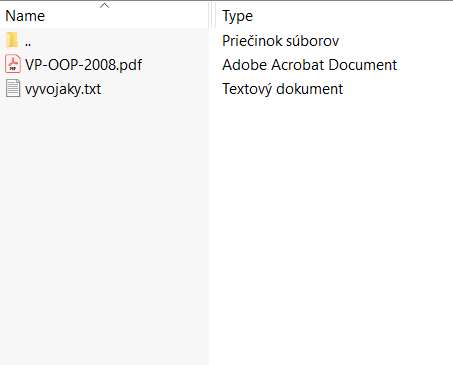This screenshot has height=365, width=453.
Task: Select the Adobe PDF file icon
Action: (x=13, y=64)
